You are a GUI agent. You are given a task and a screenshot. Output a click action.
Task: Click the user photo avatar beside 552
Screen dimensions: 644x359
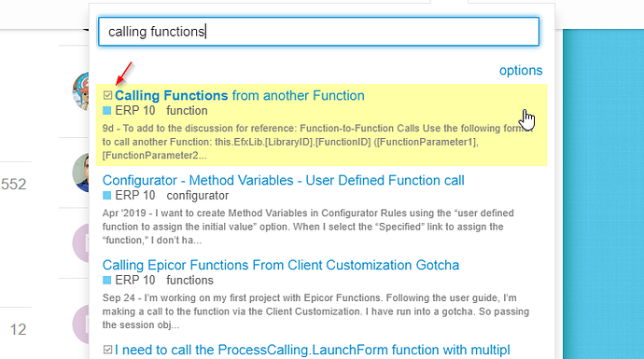tap(81, 173)
